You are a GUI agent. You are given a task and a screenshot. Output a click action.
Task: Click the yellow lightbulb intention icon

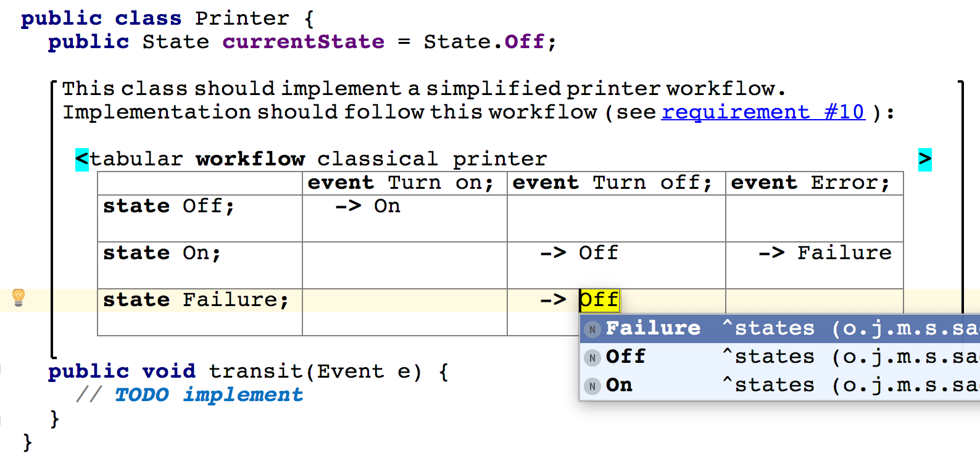tap(19, 299)
